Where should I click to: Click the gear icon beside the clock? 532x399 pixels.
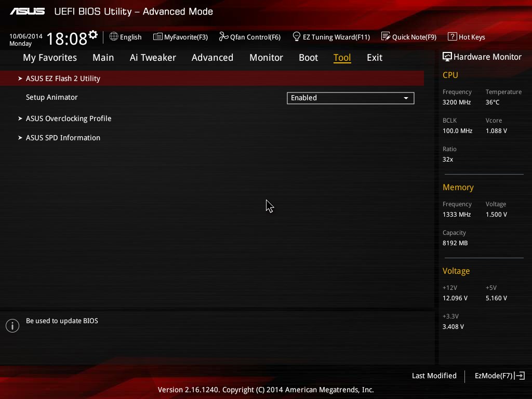[93, 35]
